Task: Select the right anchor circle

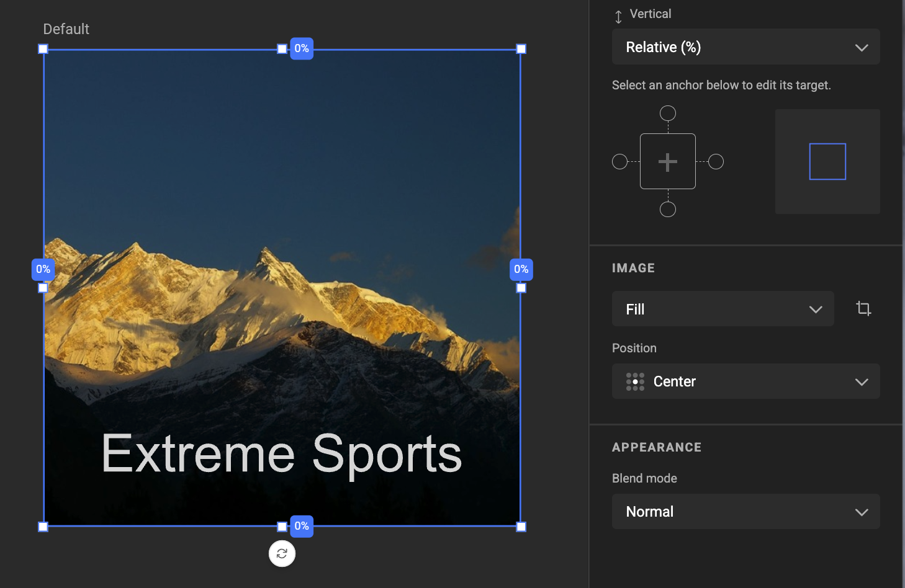Action: point(716,162)
